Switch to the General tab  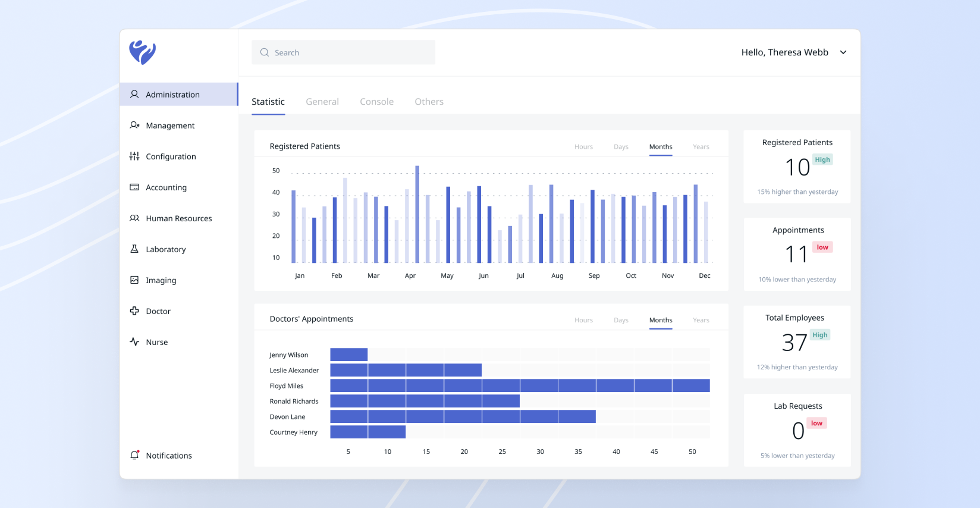click(322, 102)
